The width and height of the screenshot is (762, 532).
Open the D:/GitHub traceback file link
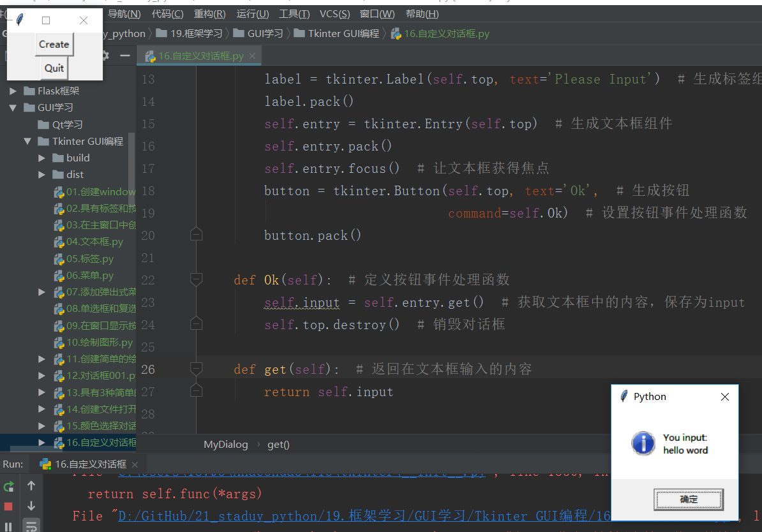pos(364,516)
